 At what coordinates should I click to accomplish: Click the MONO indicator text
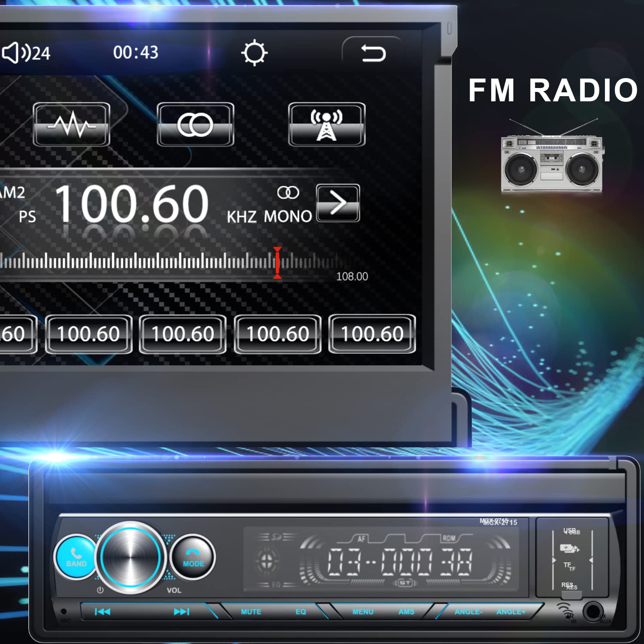pos(288,216)
